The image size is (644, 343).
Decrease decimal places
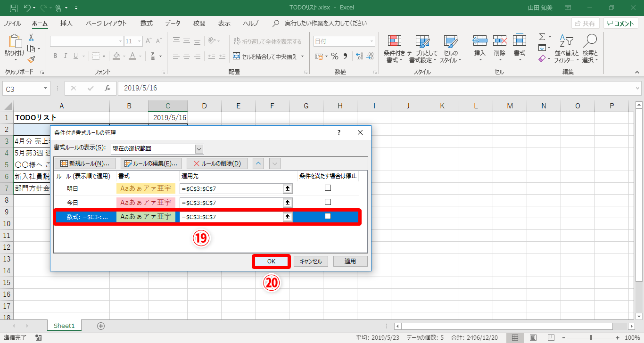(371, 56)
